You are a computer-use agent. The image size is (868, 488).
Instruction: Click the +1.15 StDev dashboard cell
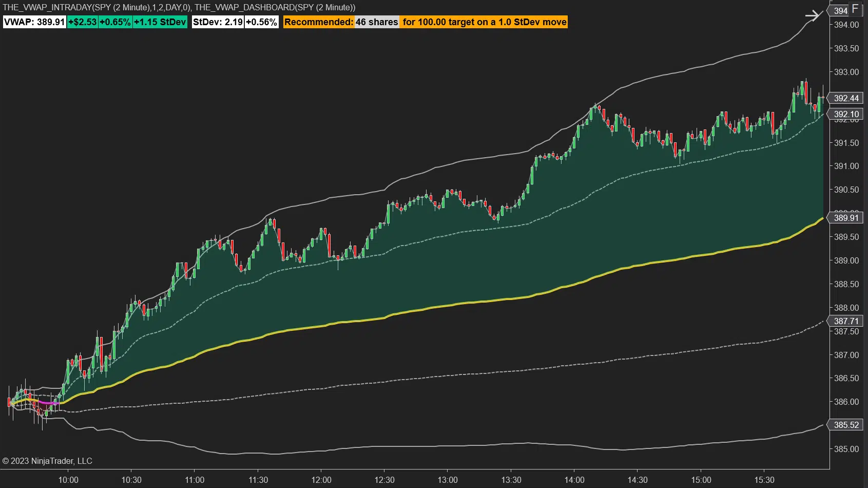(x=160, y=22)
